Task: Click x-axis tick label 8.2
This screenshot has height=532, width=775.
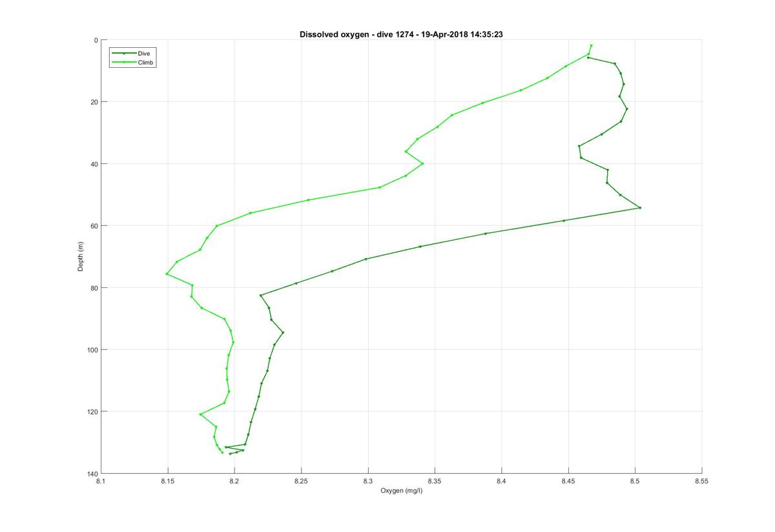Action: click(234, 481)
